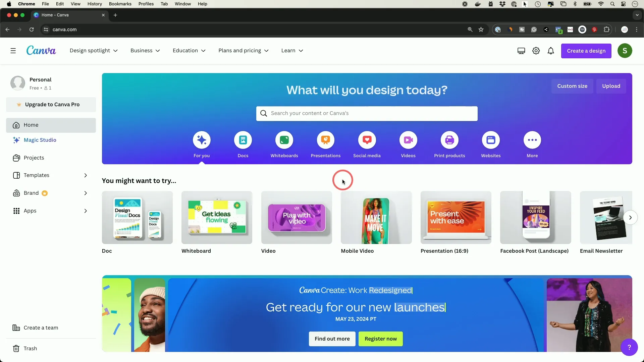644x362 pixels.
Task: Click the Magic Studio icon in sidebar
Action: tap(16, 140)
